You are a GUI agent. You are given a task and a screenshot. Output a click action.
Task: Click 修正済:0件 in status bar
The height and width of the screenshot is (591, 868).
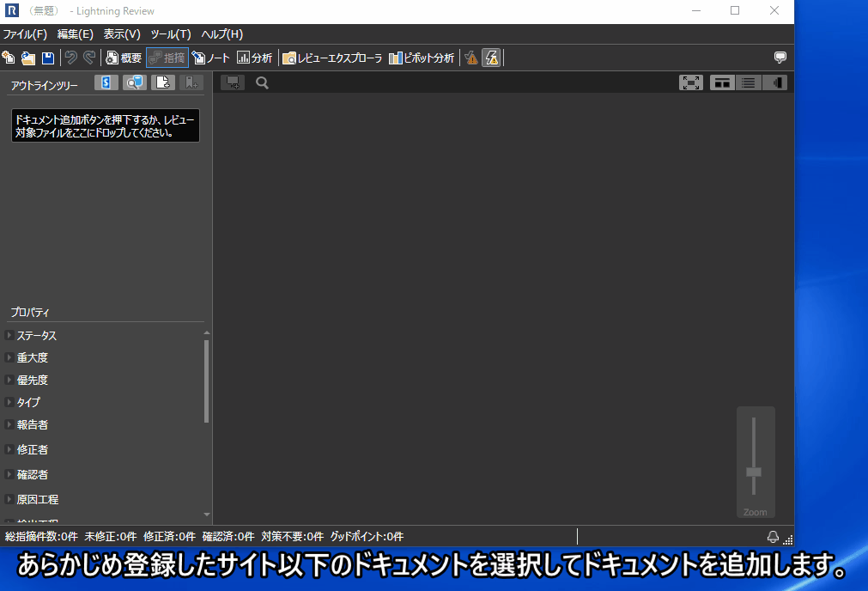click(x=169, y=536)
